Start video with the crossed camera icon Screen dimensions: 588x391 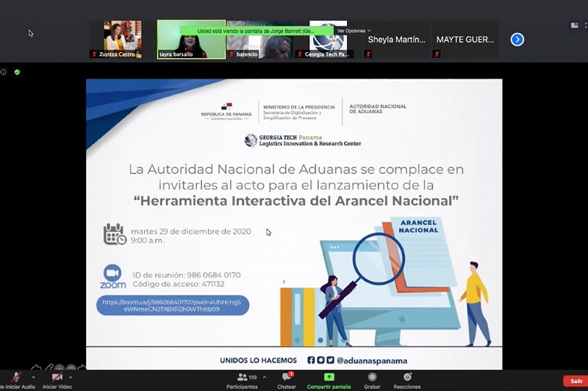click(x=57, y=377)
